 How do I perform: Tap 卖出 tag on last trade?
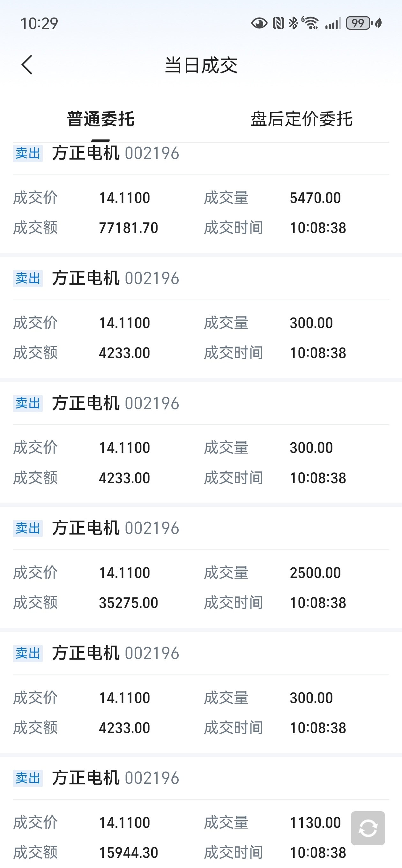point(28,778)
